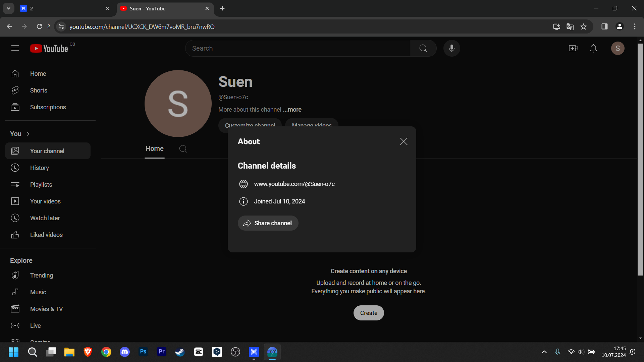
Task: Bookmark this tab with star
Action: point(584,26)
